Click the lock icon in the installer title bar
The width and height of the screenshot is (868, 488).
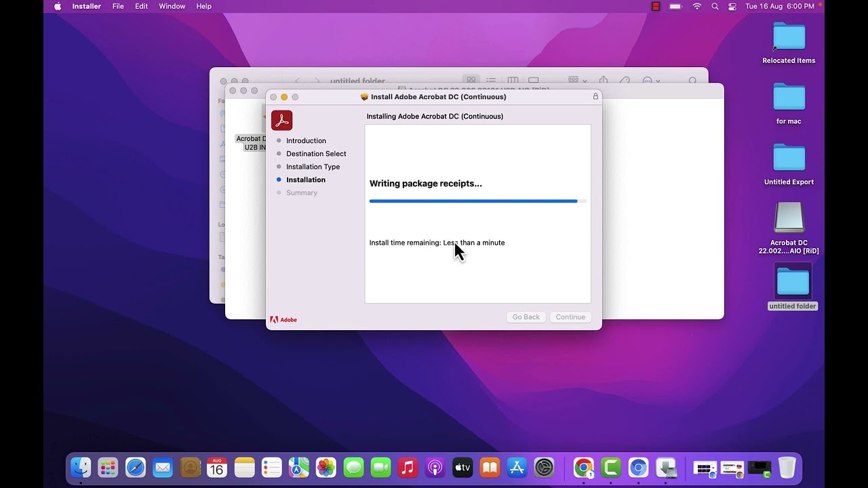(x=595, y=96)
